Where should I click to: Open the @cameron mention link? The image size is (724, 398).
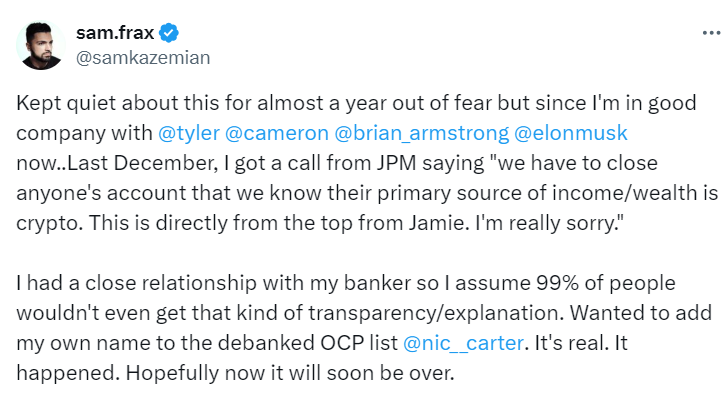pyautogui.click(x=277, y=133)
